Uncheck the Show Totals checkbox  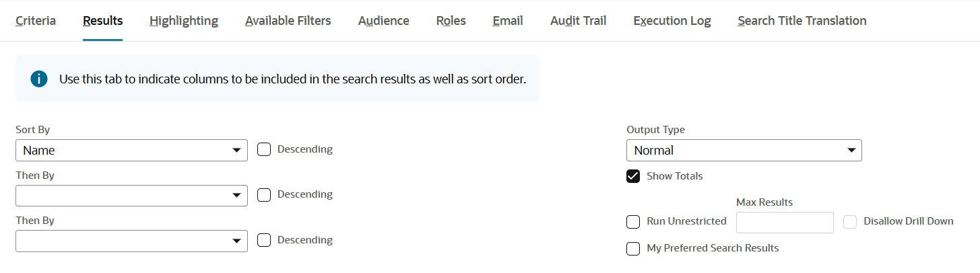(x=633, y=176)
